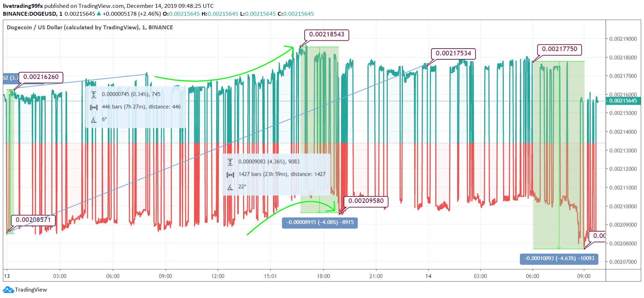Click the bars distance icon beside 446 bars
The width and height of the screenshot is (644, 298).
[94, 107]
